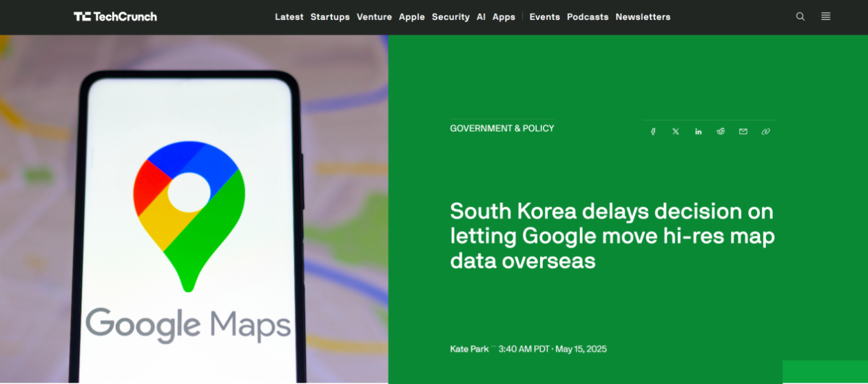Go to Startups section
868x384 pixels.
(x=330, y=17)
